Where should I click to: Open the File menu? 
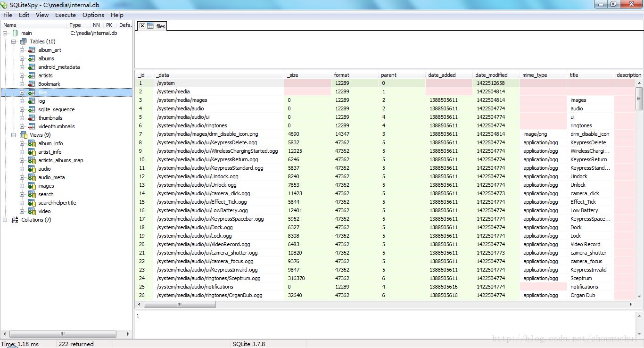click(8, 15)
